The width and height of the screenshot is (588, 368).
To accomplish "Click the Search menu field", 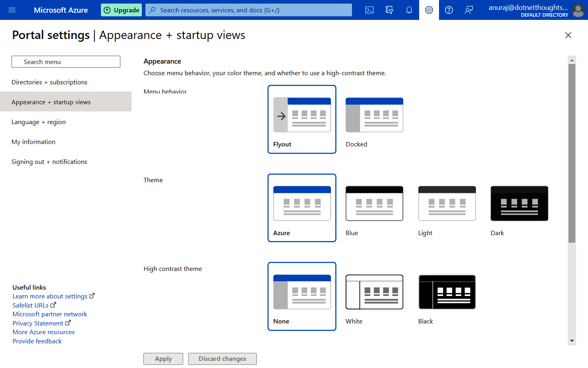I will pos(66,62).
